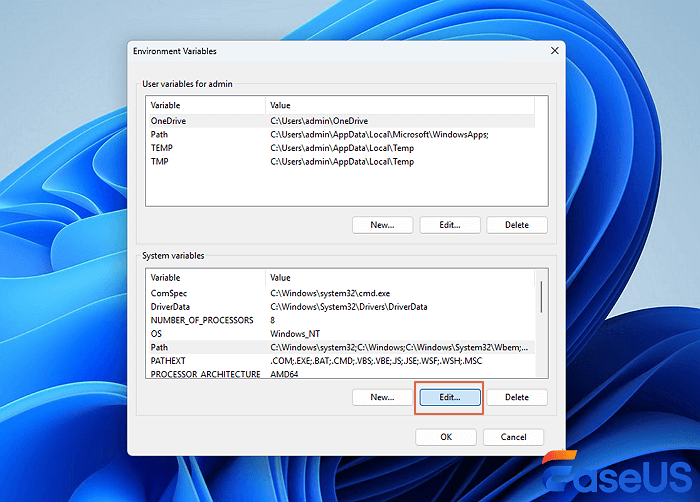Select the TEMP user variable
This screenshot has width=700, height=502.
coord(340,148)
